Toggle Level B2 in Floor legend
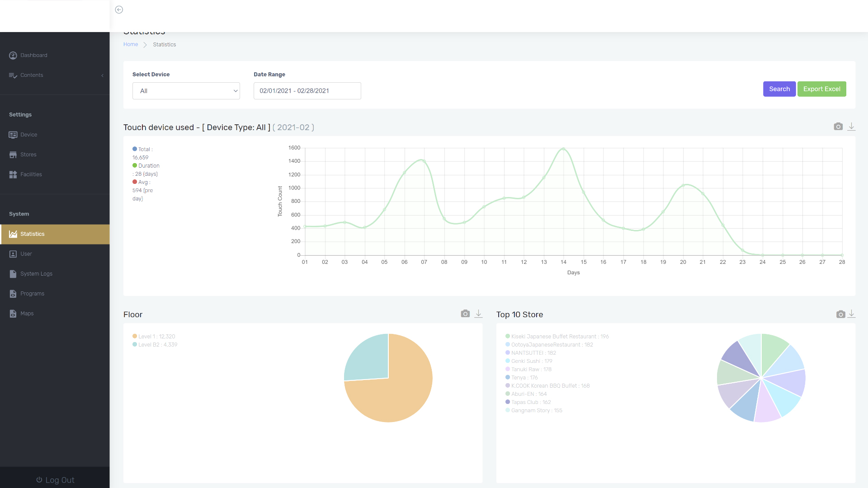 coord(157,345)
